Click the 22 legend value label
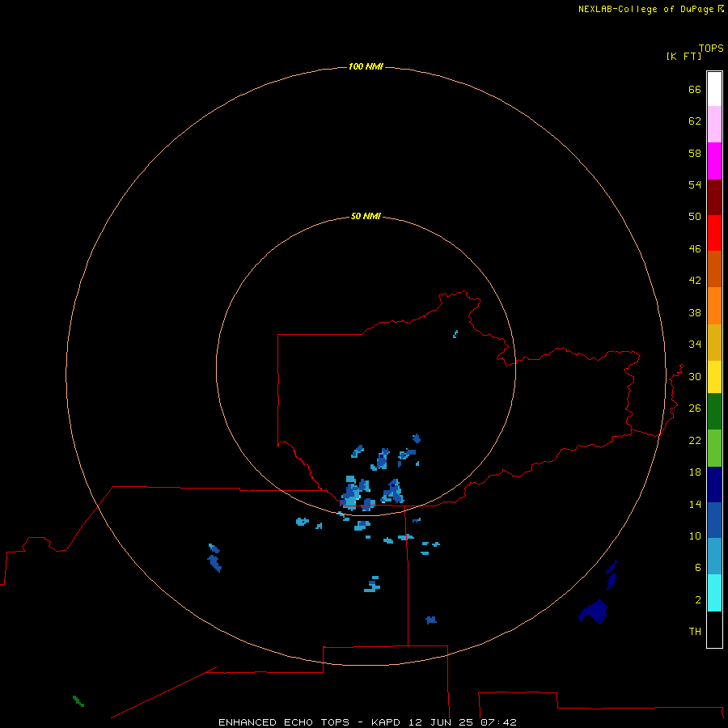The width and height of the screenshot is (728, 728). click(695, 440)
